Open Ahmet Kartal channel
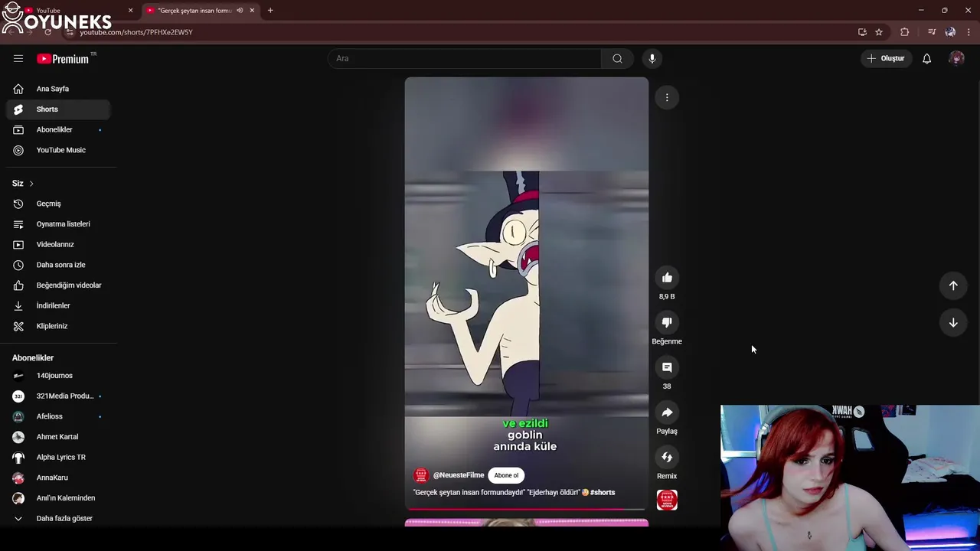Viewport: 980px width, 551px height. click(58, 437)
